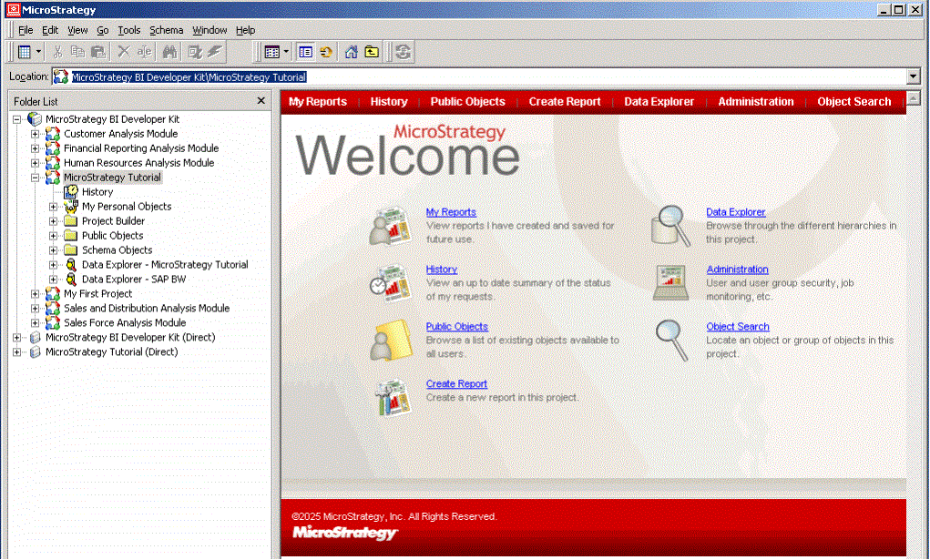The image size is (930, 560).
Task: Open the Window menu
Action: click(210, 30)
